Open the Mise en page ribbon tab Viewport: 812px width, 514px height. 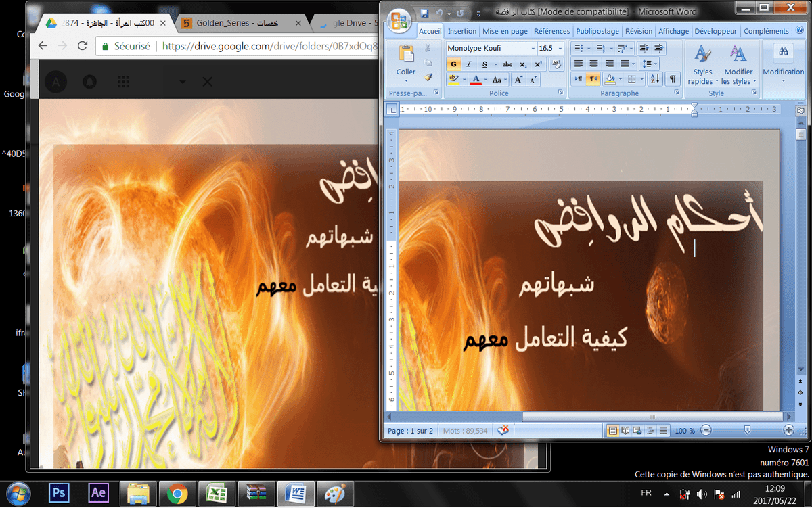505,31
